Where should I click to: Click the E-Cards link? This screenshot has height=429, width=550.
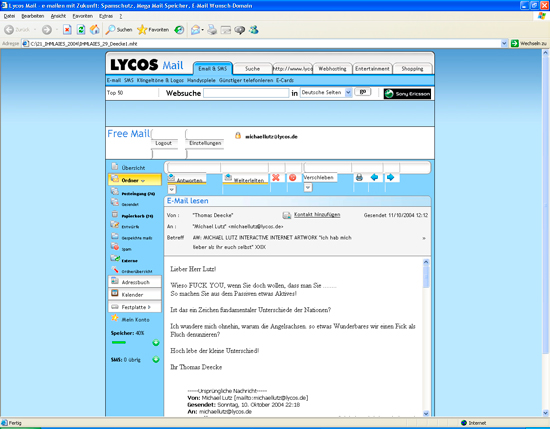(x=285, y=80)
